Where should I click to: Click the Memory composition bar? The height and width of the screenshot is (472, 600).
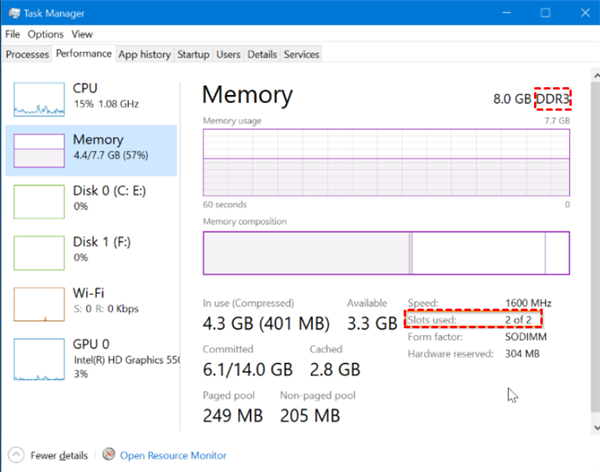click(386, 252)
